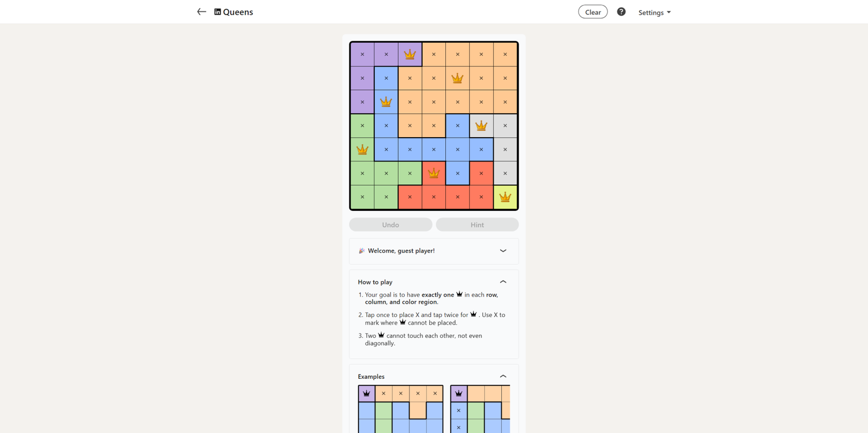Click the first example puzzle thumbnail

click(400, 409)
